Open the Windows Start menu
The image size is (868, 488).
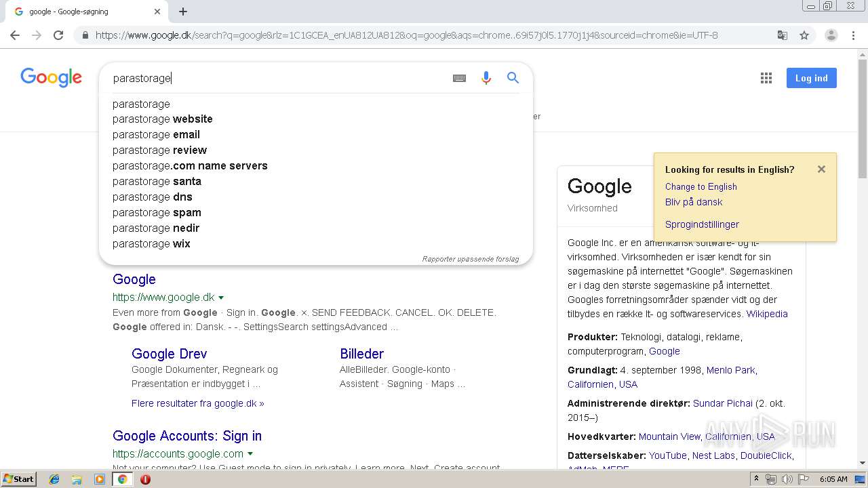pos(19,479)
